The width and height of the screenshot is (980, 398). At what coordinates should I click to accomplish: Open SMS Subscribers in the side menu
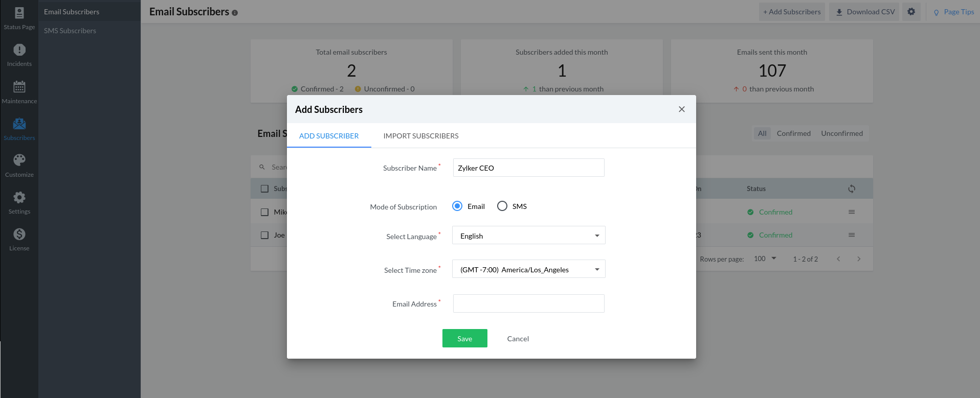pos(70,31)
